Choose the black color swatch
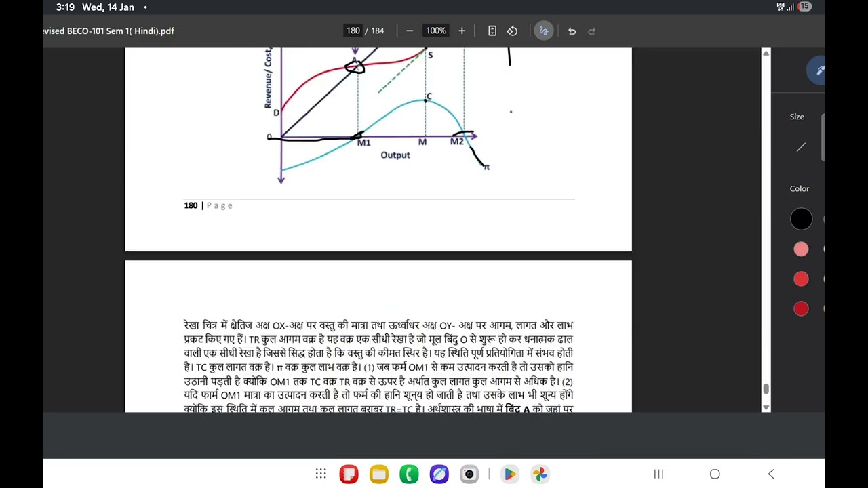The width and height of the screenshot is (868, 488). pyautogui.click(x=802, y=220)
